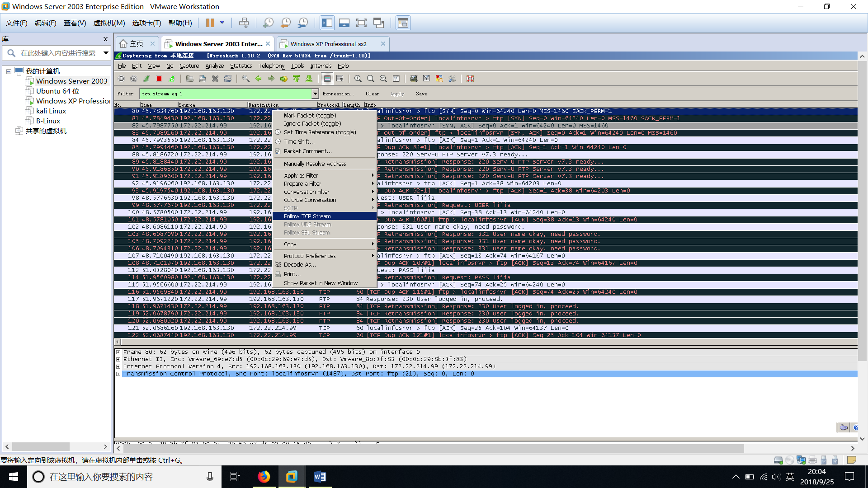Open Find Packet magnifier tool

(x=245, y=79)
